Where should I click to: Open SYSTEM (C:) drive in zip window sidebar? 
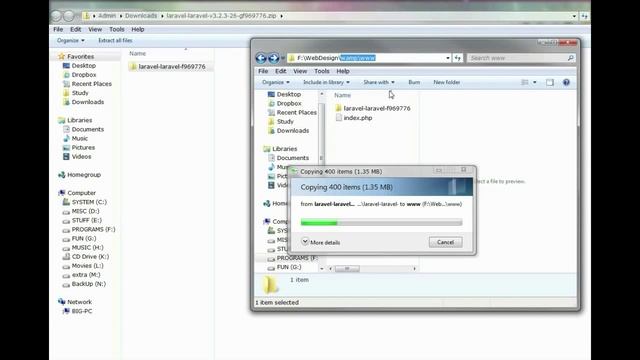[84, 202]
